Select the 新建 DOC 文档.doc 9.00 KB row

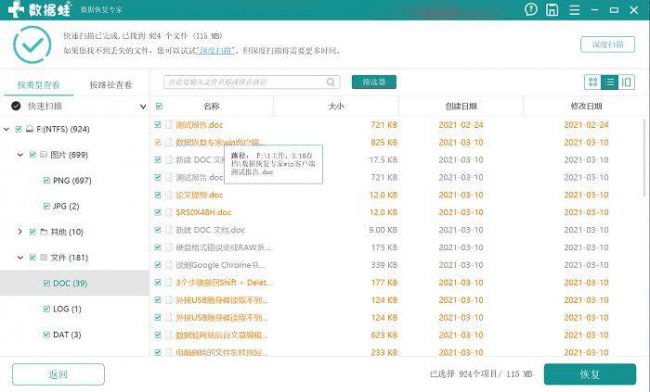click(x=398, y=230)
